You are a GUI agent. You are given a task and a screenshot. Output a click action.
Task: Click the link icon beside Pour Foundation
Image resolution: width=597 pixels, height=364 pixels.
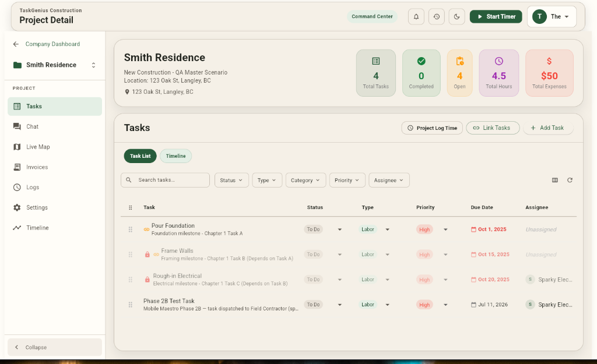click(x=146, y=229)
